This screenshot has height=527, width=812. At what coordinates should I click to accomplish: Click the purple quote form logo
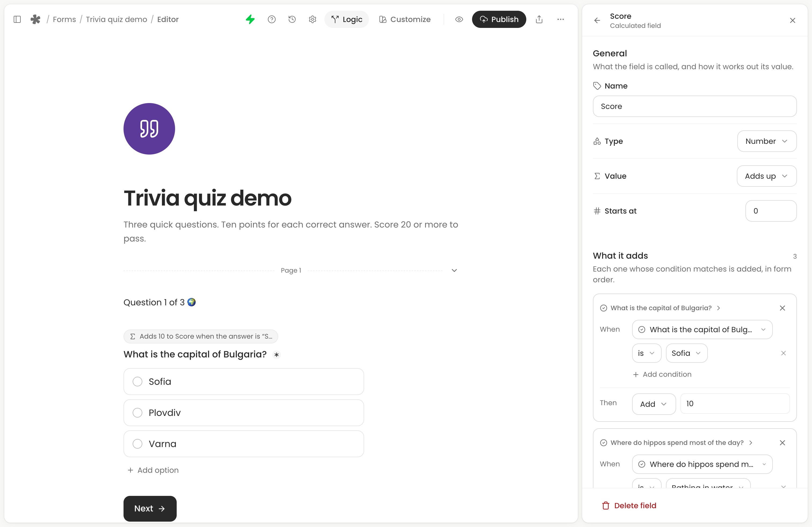[x=149, y=129]
